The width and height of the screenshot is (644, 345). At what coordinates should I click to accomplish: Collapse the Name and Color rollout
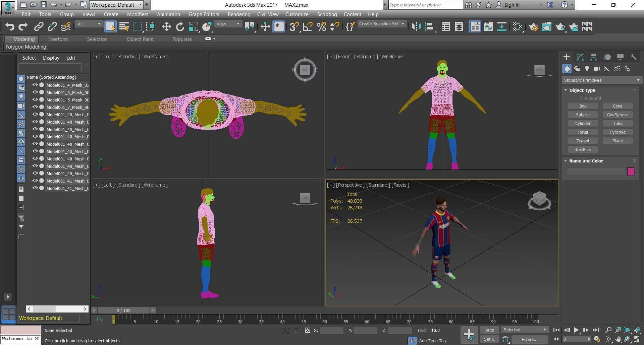(x=566, y=161)
